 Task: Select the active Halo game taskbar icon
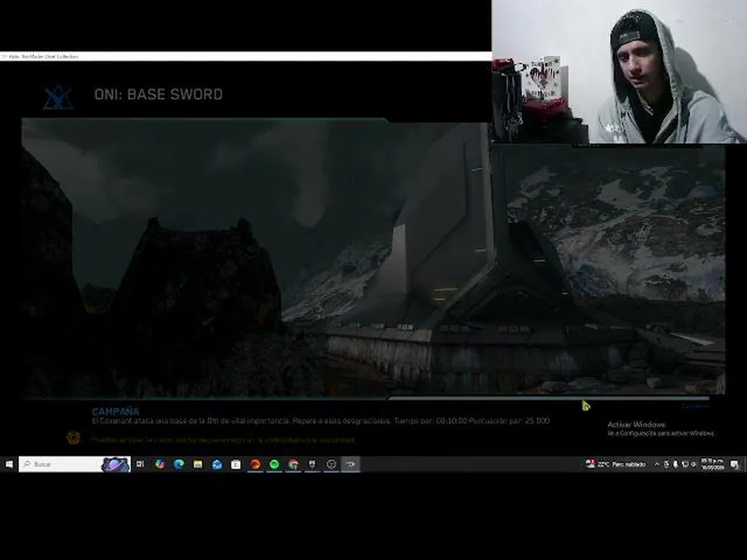pos(351,464)
